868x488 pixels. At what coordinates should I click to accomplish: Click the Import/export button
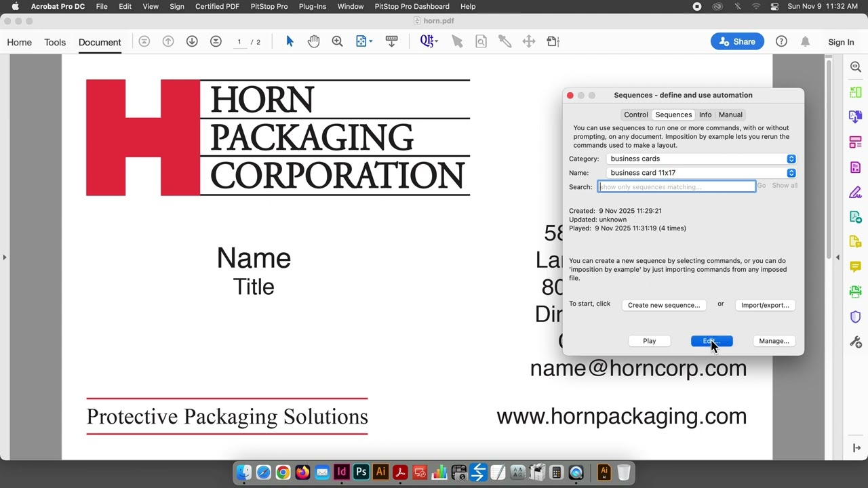pos(765,305)
